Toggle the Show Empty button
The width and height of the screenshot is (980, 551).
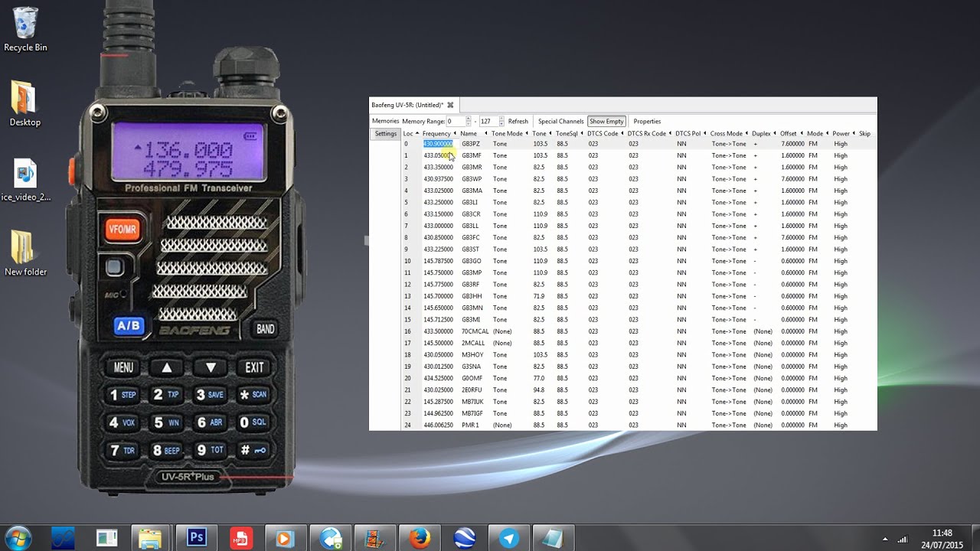(x=606, y=121)
